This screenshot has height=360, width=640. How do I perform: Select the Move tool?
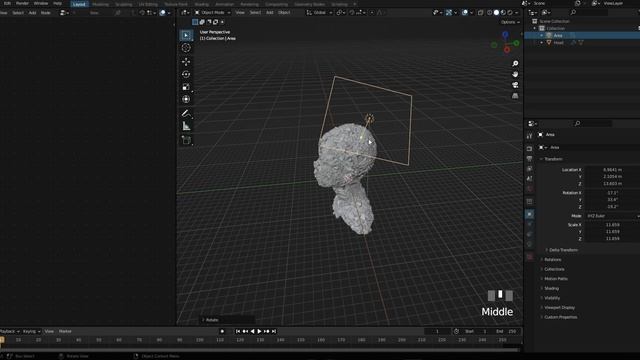(186, 62)
